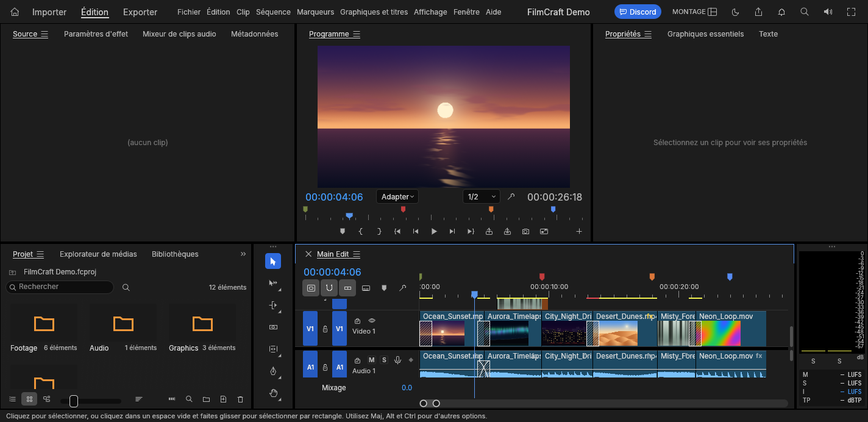Delete selected project item trash icon
This screenshot has height=422, width=868.
(240, 399)
